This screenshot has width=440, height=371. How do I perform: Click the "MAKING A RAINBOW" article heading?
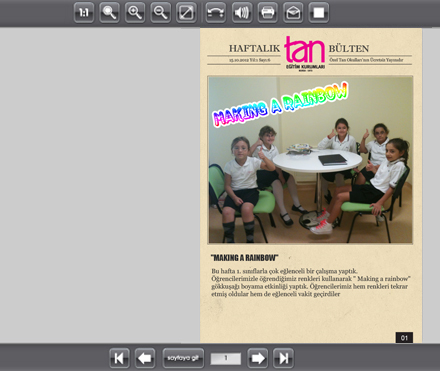pos(244,258)
